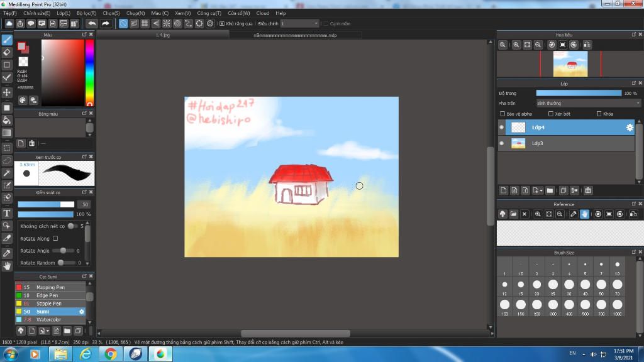Open the Lớp(L) layer menu

[64, 13]
